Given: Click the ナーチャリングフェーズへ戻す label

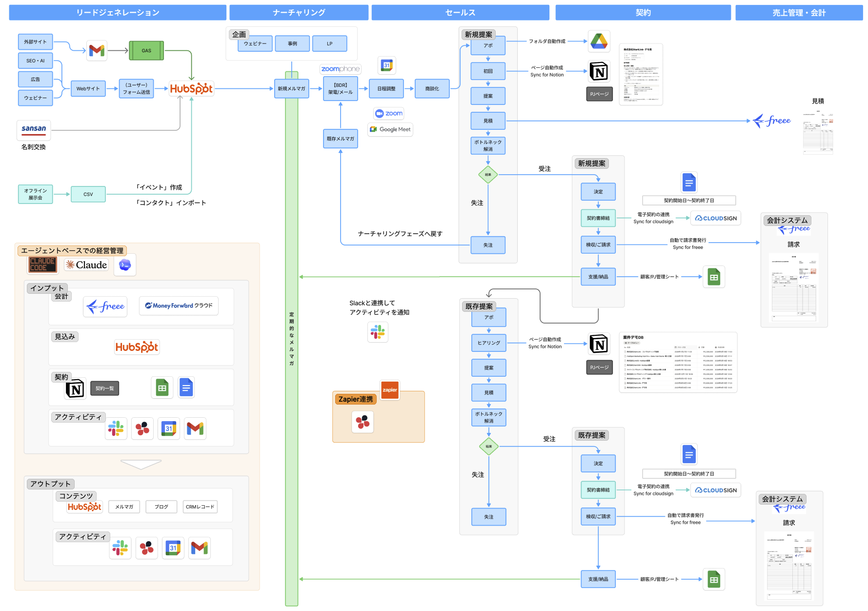Looking at the screenshot, I should pyautogui.click(x=400, y=234).
